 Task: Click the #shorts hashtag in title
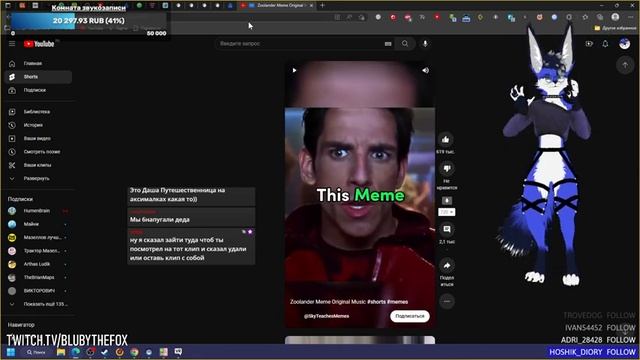(x=376, y=302)
